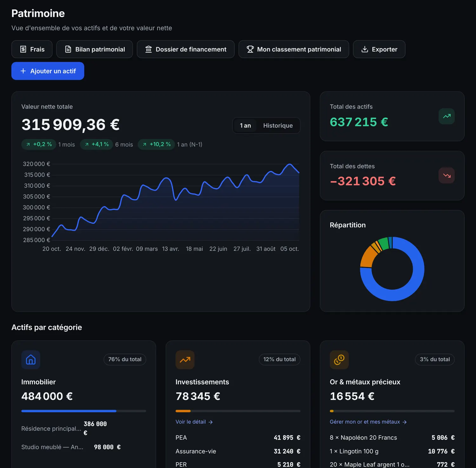Select the 20 × Maple Leaf argent row
This screenshot has width=476, height=468.
[x=392, y=464]
